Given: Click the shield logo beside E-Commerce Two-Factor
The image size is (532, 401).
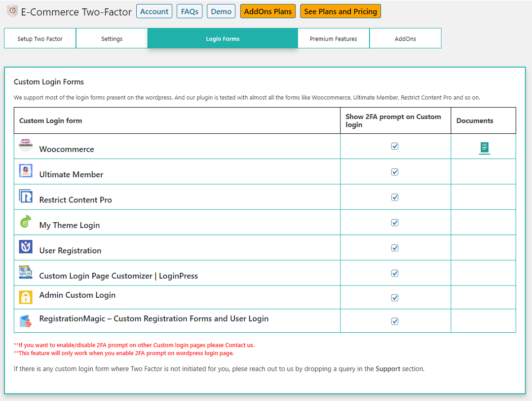Looking at the screenshot, I should tap(12, 11).
